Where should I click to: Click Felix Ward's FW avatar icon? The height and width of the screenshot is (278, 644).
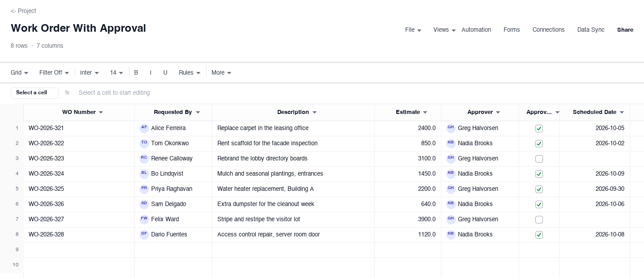144,219
